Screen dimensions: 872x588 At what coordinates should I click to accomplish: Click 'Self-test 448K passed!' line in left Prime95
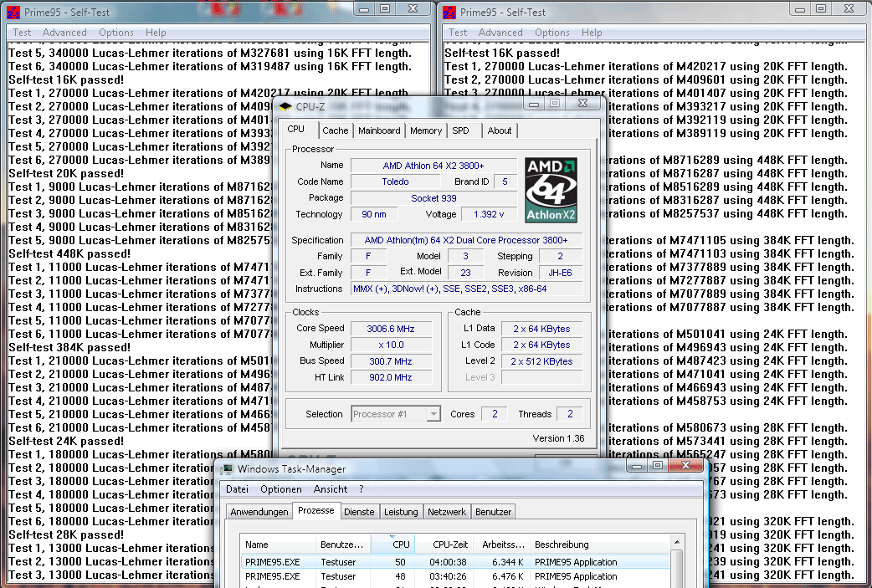click(x=69, y=254)
